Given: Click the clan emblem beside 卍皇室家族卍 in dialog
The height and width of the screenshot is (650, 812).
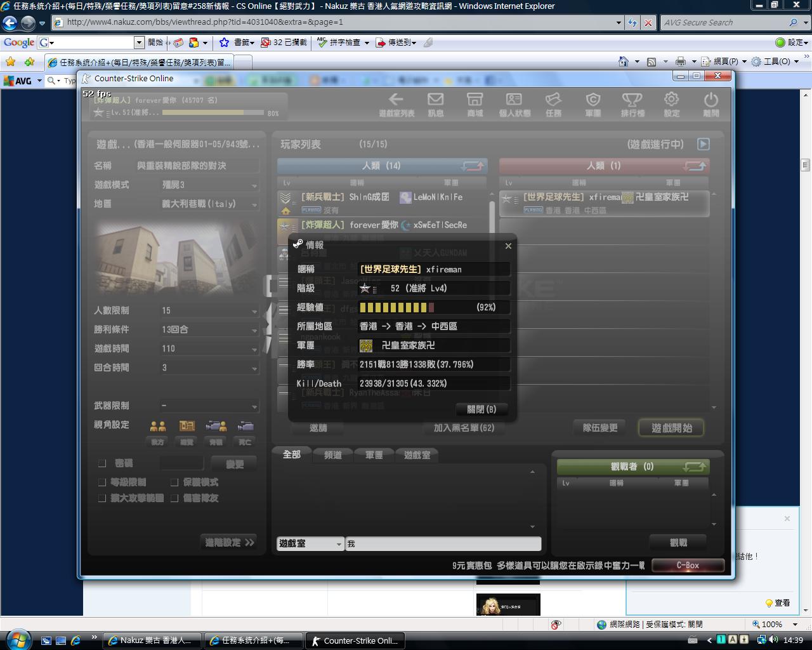Looking at the screenshot, I should (366, 345).
